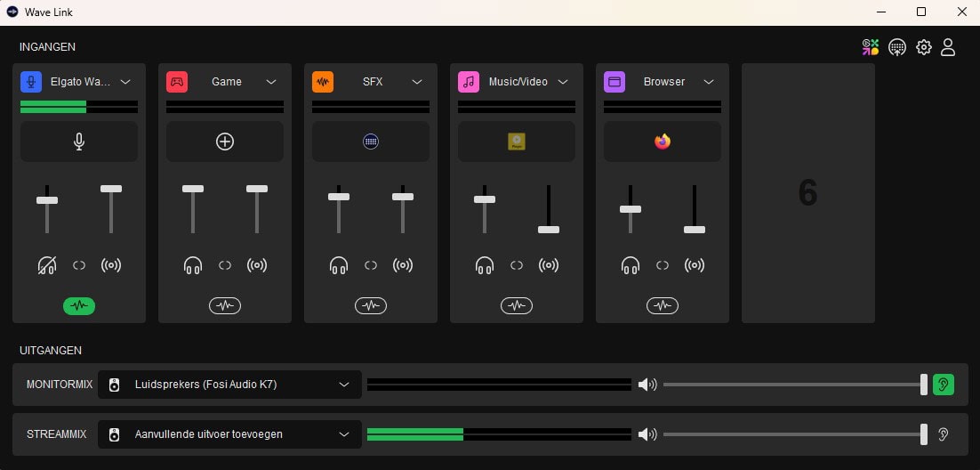Click the orange waveform icon of SFX channel
The image size is (980, 470).
click(323, 82)
